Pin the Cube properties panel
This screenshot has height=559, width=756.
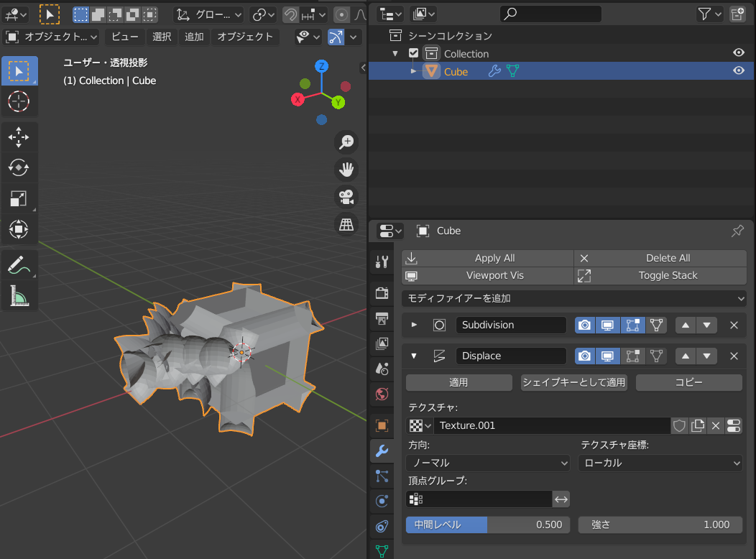click(x=737, y=231)
